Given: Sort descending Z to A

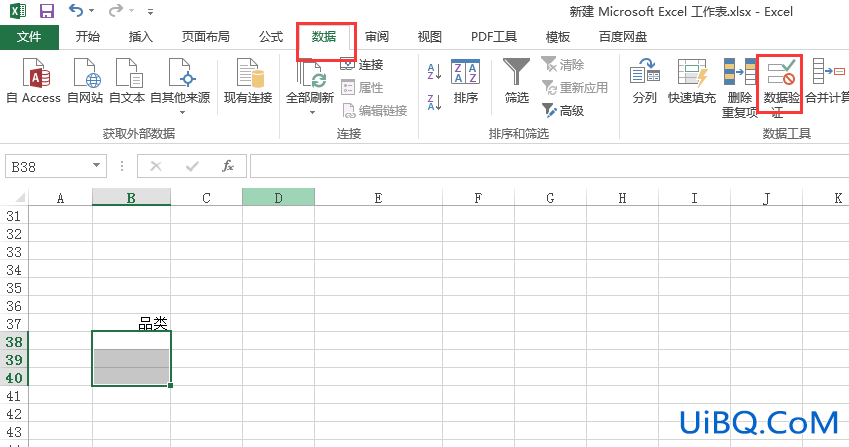Looking at the screenshot, I should tap(434, 102).
